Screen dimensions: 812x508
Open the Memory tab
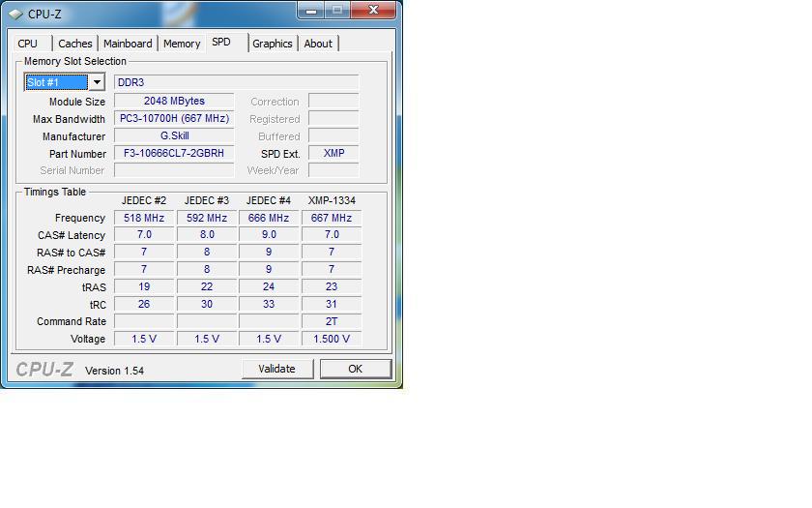[x=182, y=44]
